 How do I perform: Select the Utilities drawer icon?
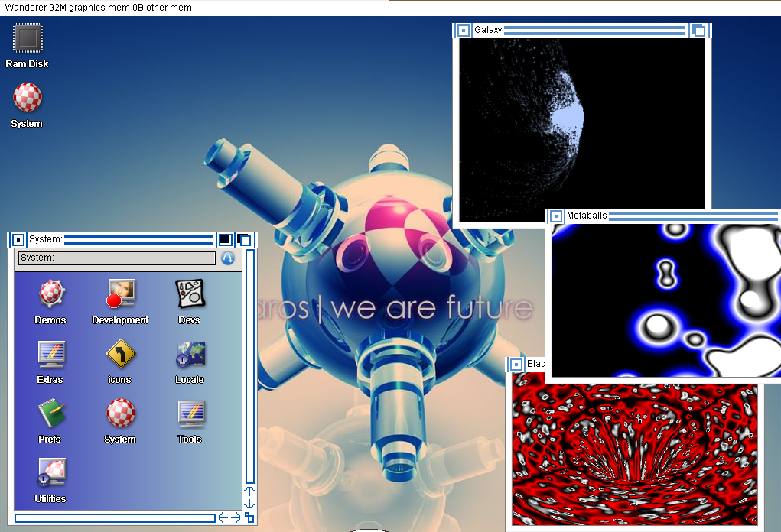pos(51,473)
